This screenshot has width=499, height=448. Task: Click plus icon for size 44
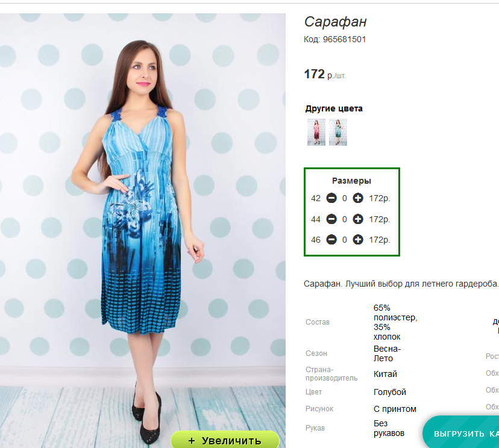[x=358, y=219]
